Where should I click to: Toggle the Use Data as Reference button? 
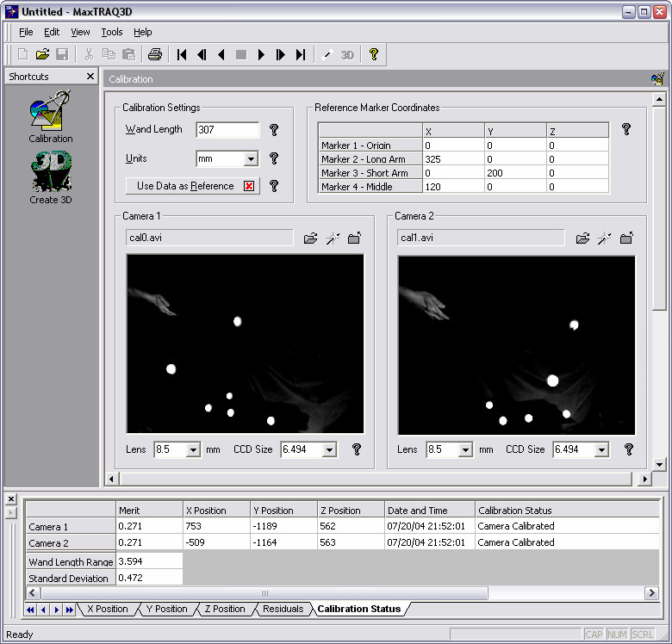(193, 186)
